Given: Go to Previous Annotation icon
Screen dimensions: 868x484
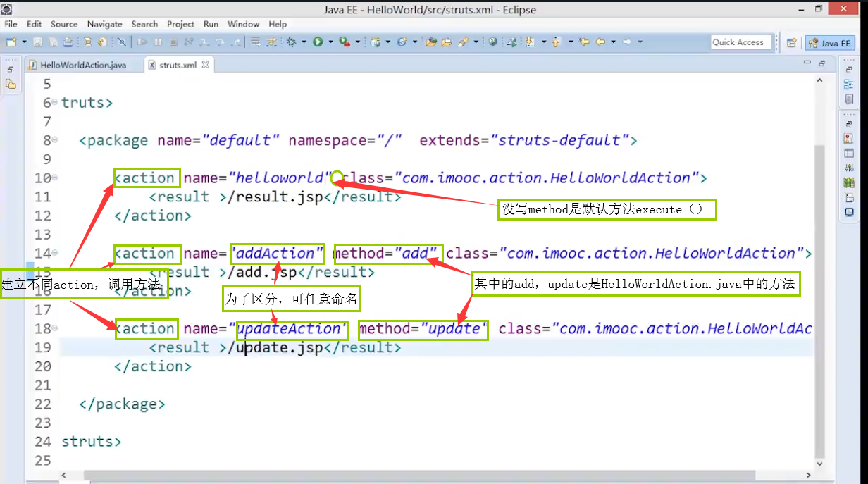Looking at the screenshot, I should pos(557,42).
